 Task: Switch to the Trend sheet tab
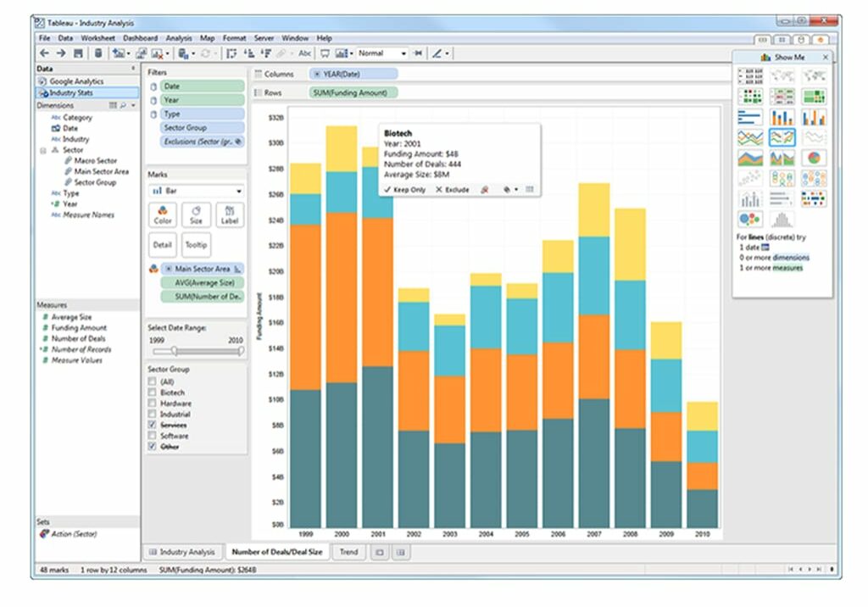click(348, 552)
